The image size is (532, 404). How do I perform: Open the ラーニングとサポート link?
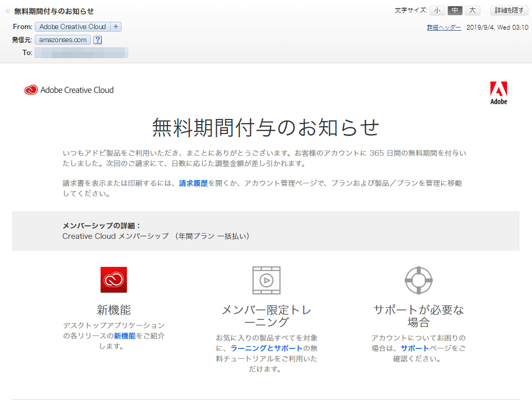pos(267,348)
